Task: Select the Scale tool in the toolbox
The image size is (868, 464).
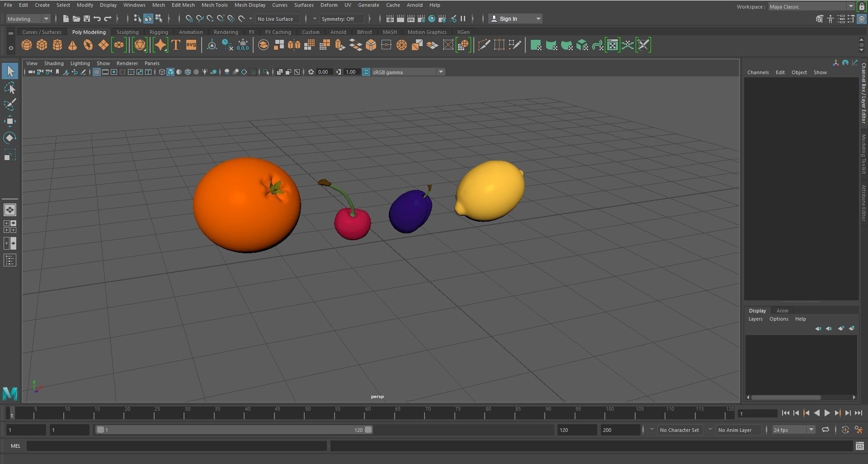Action: point(10,155)
